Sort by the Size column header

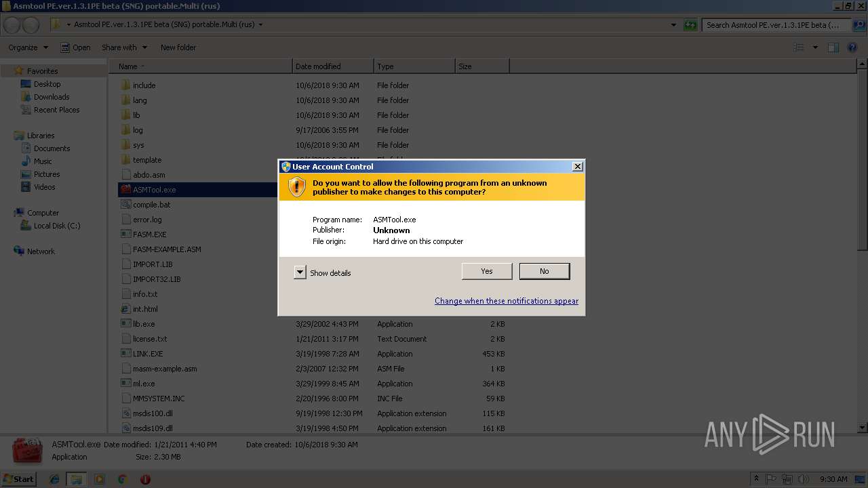[482, 66]
